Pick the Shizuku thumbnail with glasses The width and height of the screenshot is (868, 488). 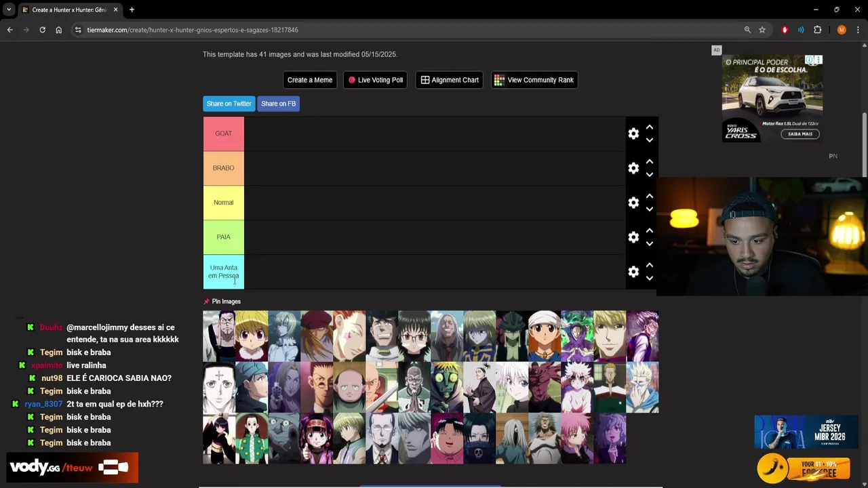[414, 336]
